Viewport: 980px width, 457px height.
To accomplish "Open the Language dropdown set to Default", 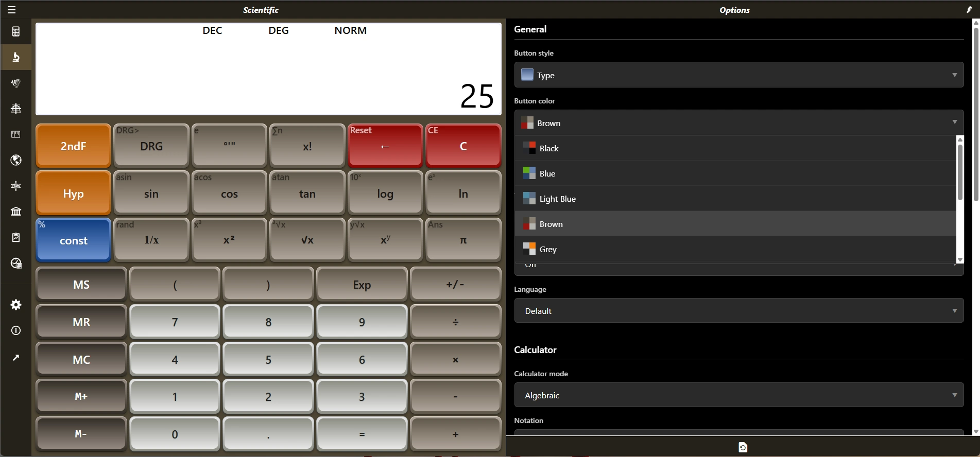I will point(738,310).
